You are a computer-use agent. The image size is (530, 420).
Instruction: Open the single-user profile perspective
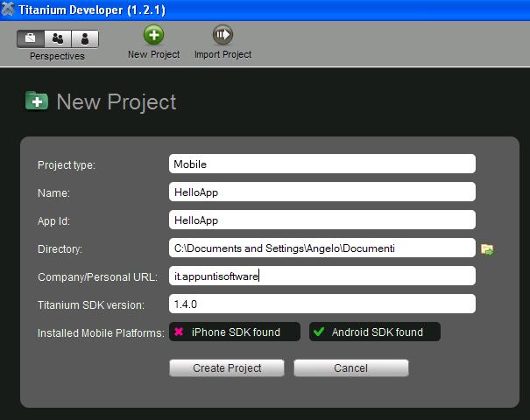click(x=85, y=38)
